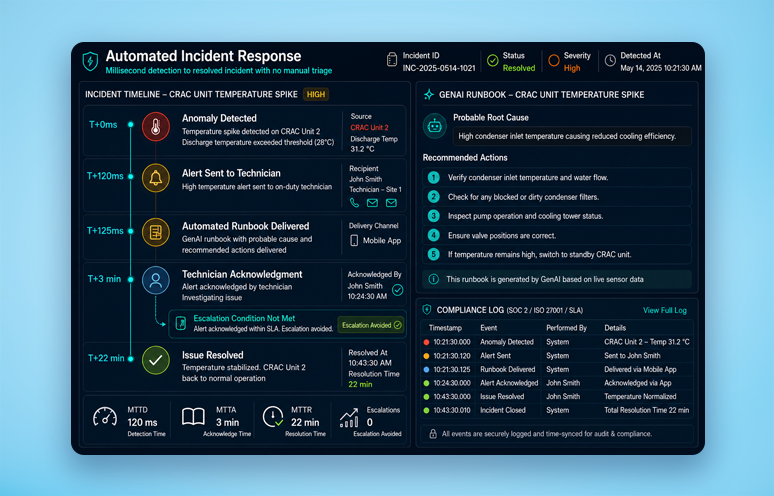Click the green Issue Resolved checkmark icon

pyautogui.click(x=156, y=360)
